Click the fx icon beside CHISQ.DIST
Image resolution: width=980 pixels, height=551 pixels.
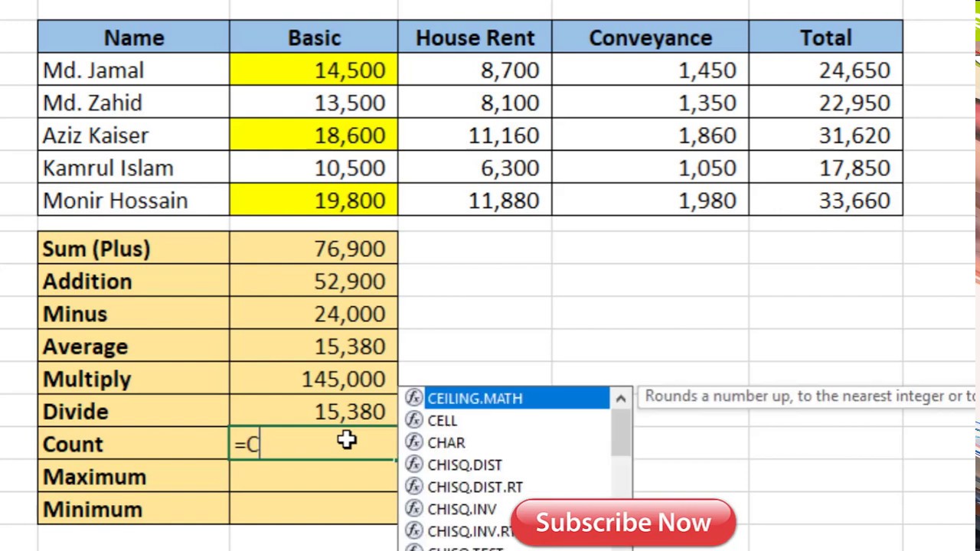[414, 465]
